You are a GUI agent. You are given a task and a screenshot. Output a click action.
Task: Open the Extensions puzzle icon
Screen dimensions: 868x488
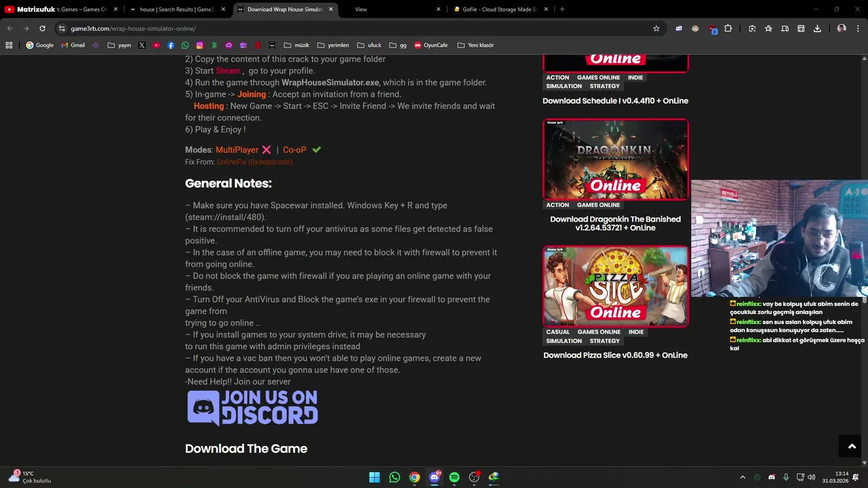click(728, 28)
